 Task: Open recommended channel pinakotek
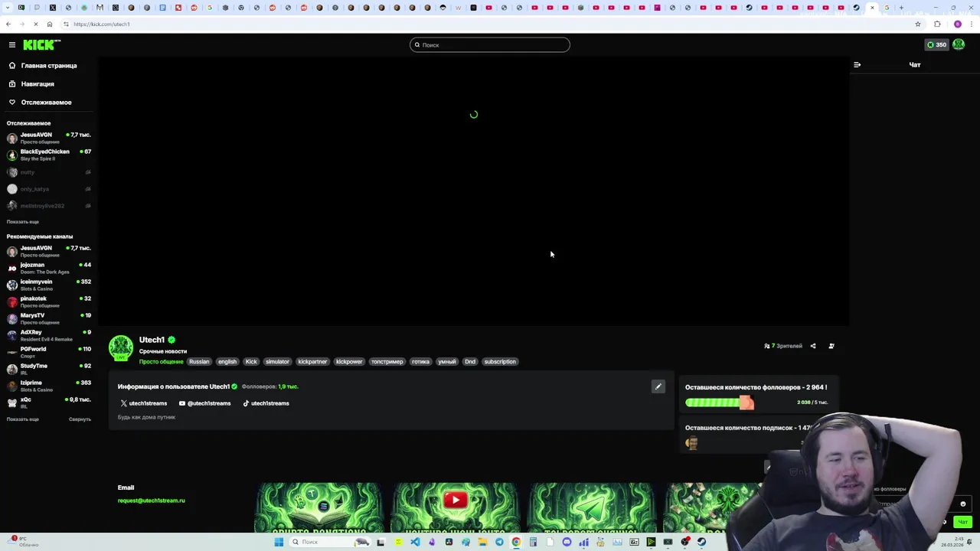click(x=49, y=302)
